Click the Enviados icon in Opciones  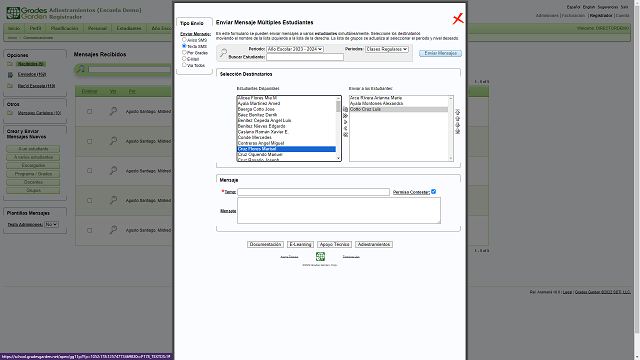[10, 75]
